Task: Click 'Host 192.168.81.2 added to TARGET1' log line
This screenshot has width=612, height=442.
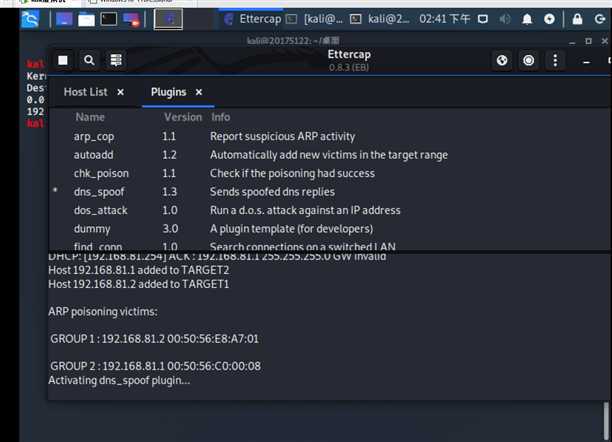Action: point(139,284)
